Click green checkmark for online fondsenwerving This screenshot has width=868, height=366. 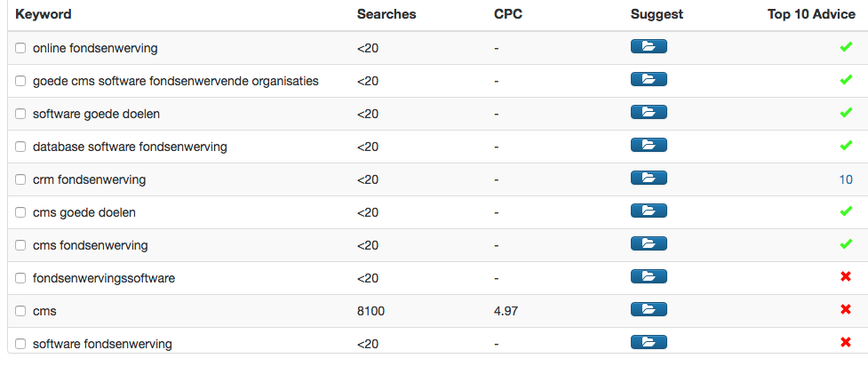845,47
